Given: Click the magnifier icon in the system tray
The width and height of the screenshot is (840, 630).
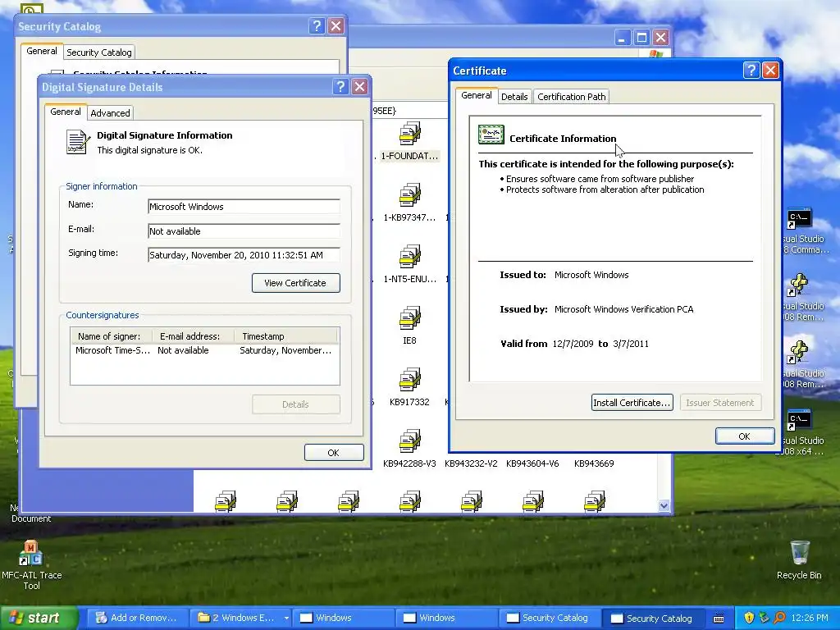Looking at the screenshot, I should point(779,618).
